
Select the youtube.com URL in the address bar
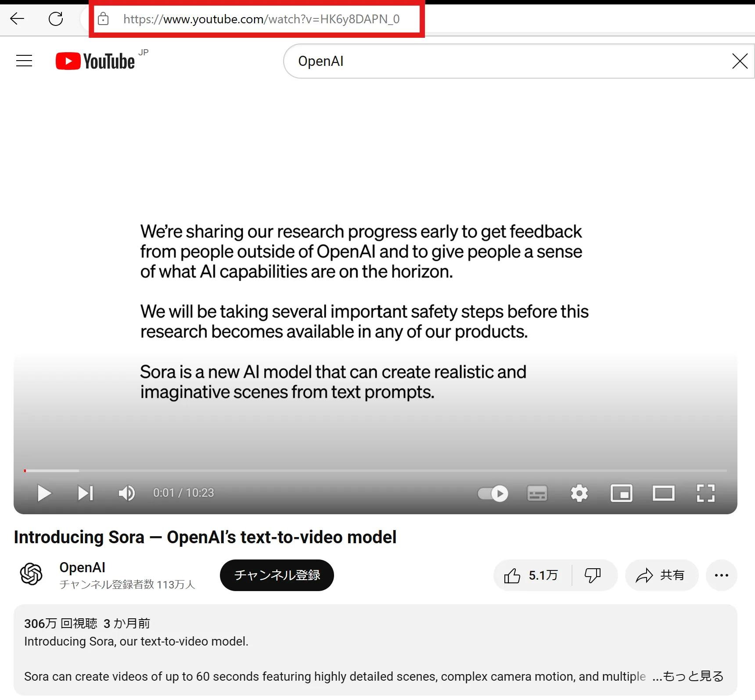(261, 19)
